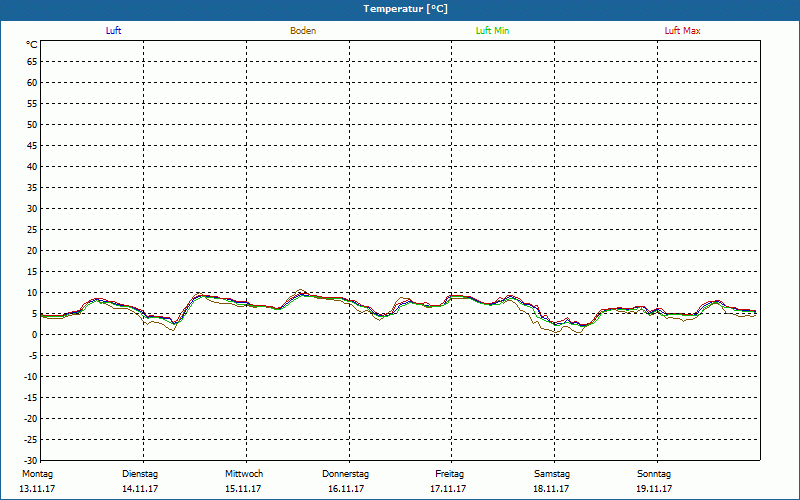The width and height of the screenshot is (800, 500).
Task: Select the 'Samstag' day label
Action: tap(552, 474)
